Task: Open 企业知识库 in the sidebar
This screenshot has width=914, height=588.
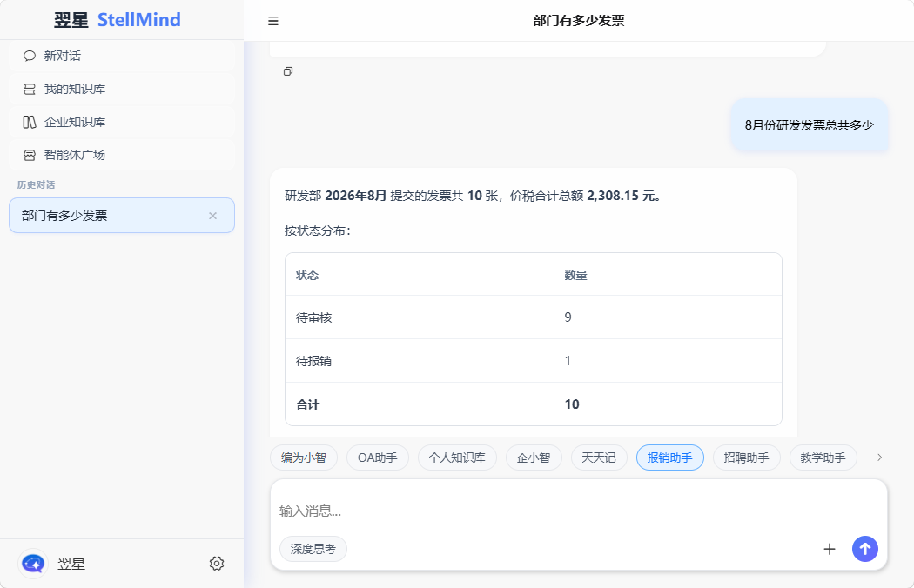Action: [122, 122]
